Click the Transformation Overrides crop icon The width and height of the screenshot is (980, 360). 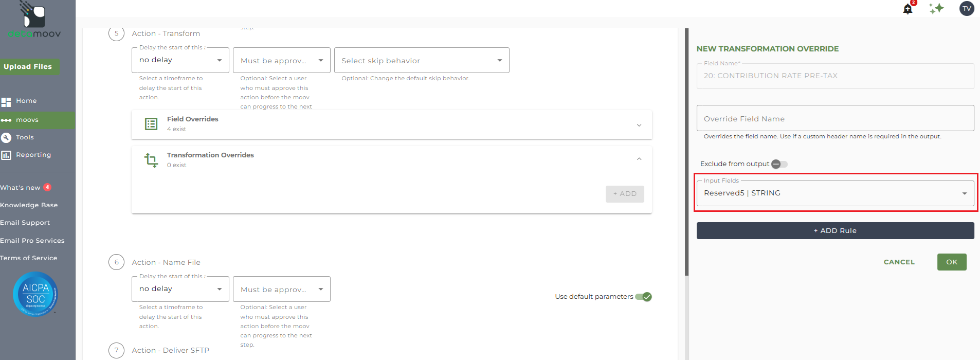[151, 160]
